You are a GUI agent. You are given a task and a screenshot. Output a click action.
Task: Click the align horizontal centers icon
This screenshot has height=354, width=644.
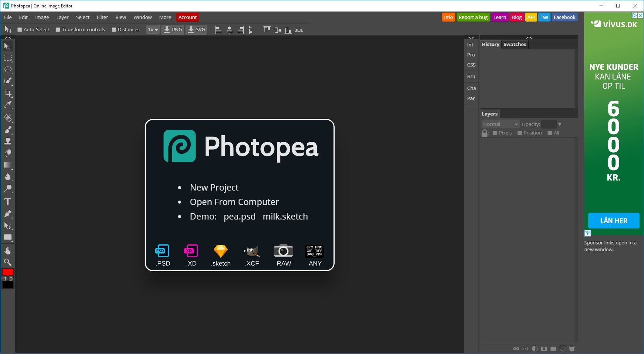pos(230,30)
